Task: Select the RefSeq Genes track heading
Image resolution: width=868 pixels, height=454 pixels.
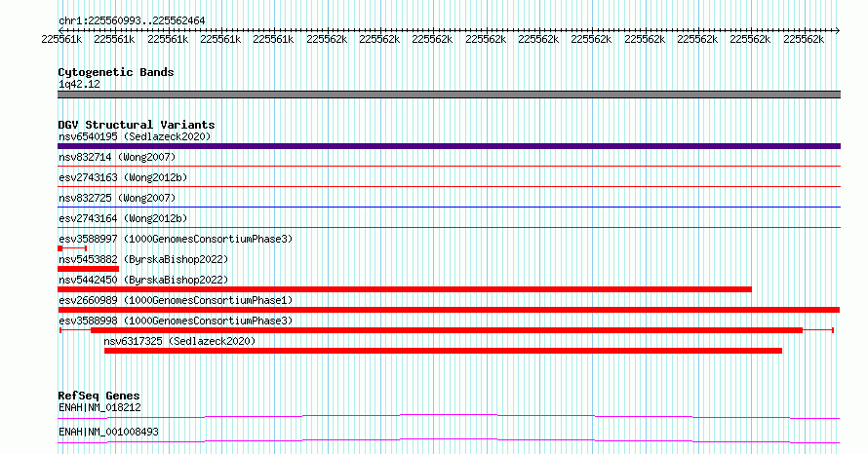Action: pyautogui.click(x=99, y=396)
